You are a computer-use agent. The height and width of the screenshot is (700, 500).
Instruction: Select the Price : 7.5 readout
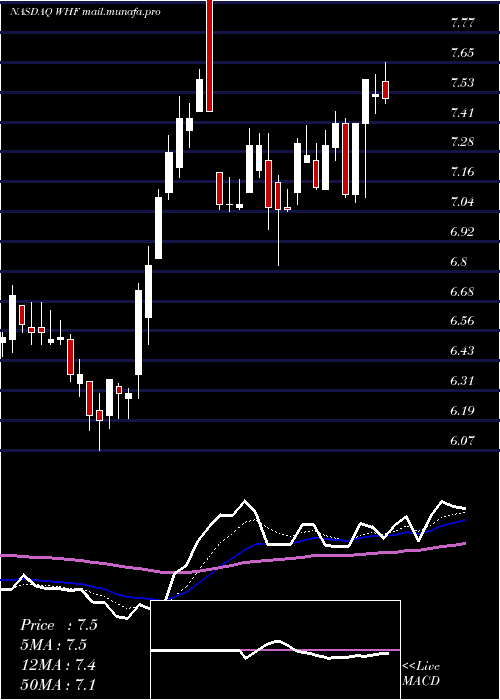pyautogui.click(x=58, y=625)
